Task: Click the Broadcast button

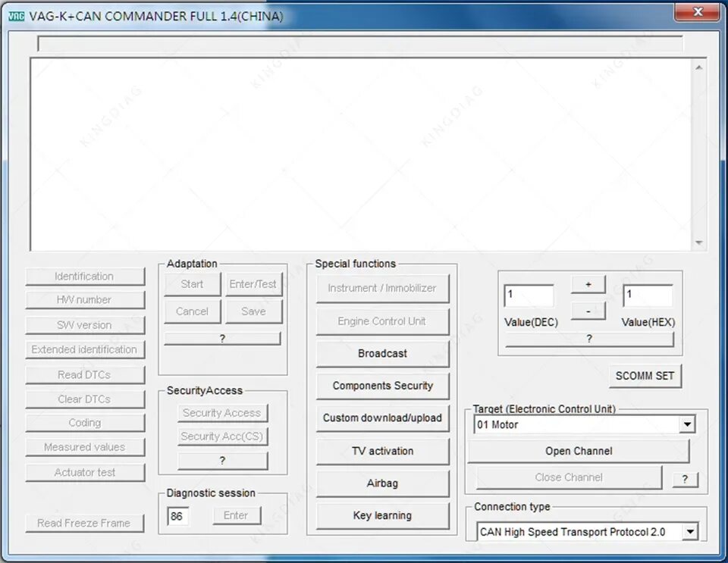Action: pyautogui.click(x=382, y=354)
